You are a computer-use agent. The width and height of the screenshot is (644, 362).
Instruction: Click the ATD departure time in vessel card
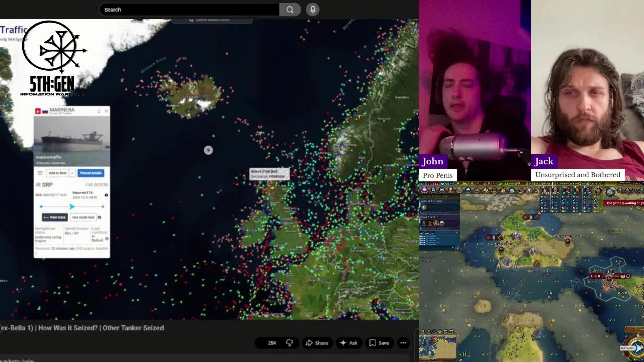coord(51,195)
